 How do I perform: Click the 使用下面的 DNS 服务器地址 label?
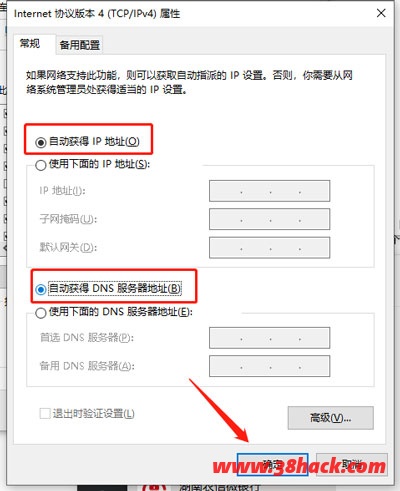(121, 312)
